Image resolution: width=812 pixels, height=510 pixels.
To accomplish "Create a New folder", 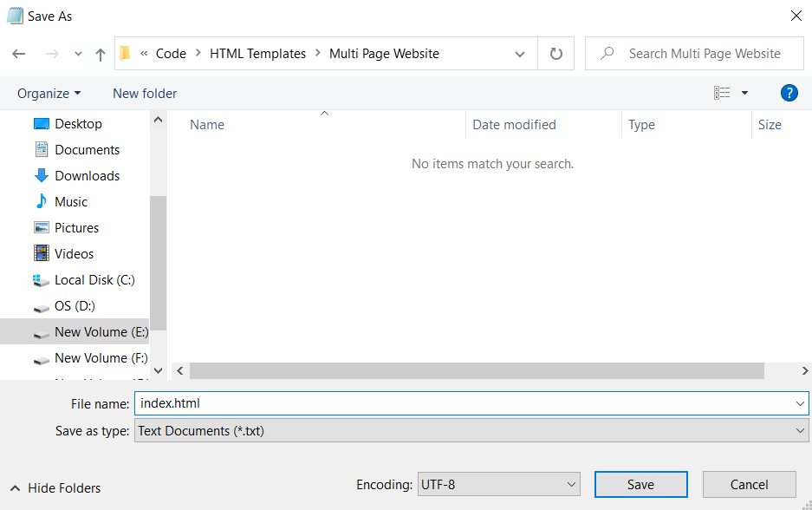I will 145,94.
